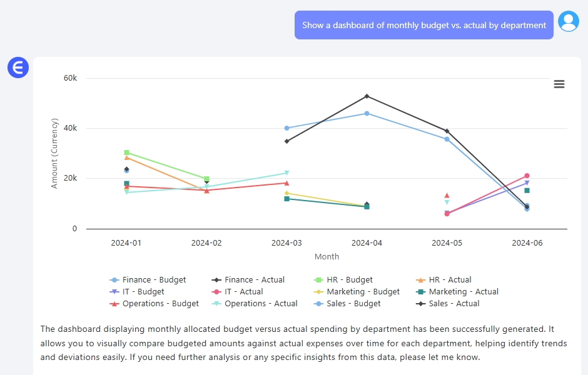This screenshot has width=588, height=375.
Task: Hide Sales - Budget series in legend
Action: tap(347, 304)
